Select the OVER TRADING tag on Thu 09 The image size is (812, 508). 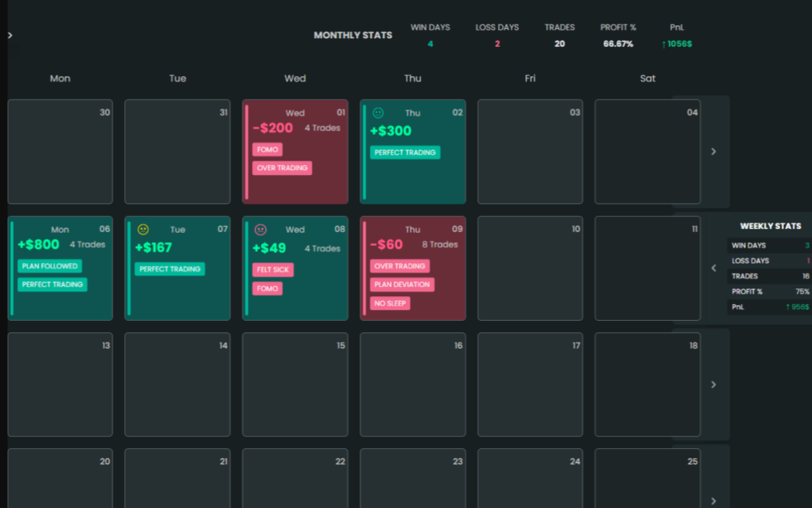pos(399,266)
